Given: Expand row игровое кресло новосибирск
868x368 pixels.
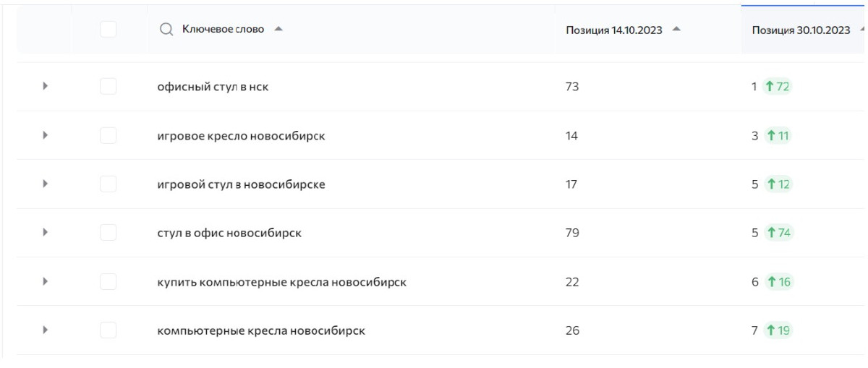Looking at the screenshot, I should click(45, 135).
